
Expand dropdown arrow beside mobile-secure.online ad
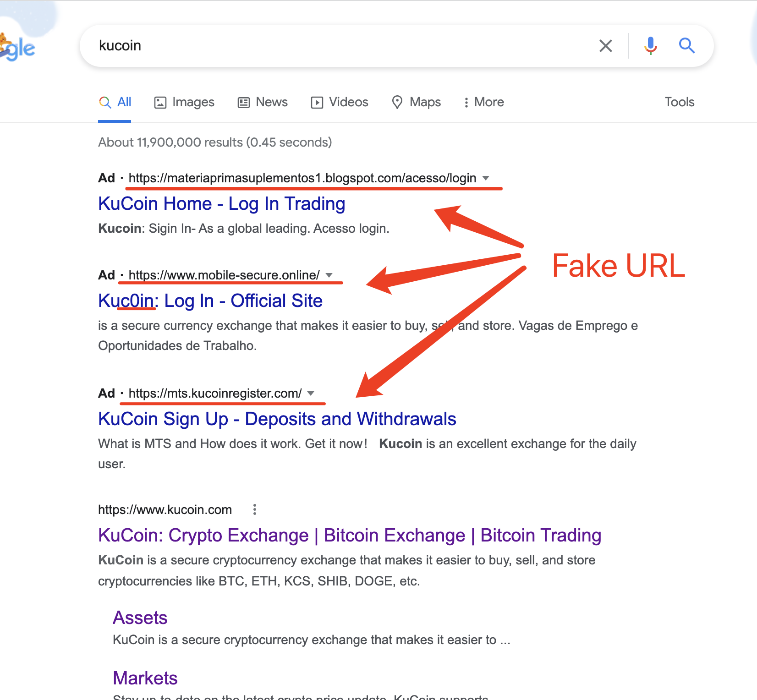click(329, 275)
